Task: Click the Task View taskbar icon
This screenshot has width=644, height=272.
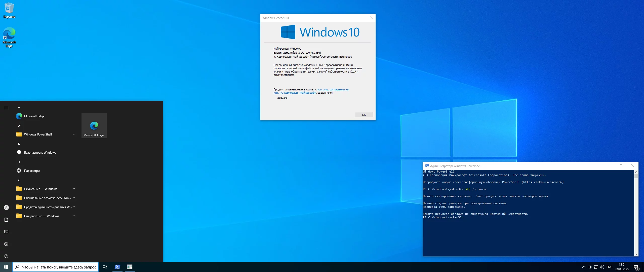Action: click(105, 267)
